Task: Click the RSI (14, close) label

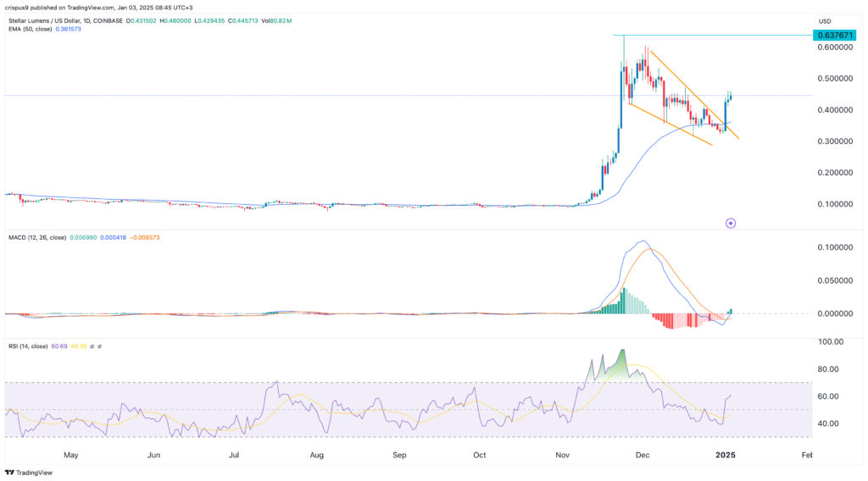Action: tap(28, 346)
